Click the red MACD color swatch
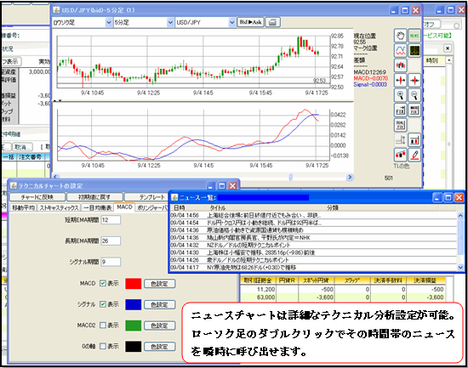 133,283
